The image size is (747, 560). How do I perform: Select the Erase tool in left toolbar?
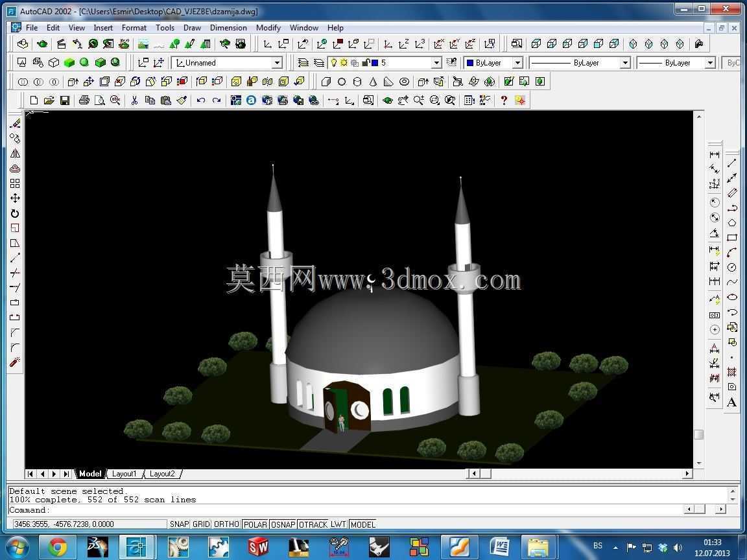click(15, 124)
